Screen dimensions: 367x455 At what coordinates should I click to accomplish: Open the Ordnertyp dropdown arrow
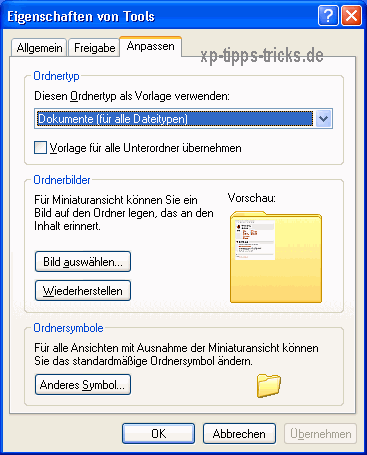click(x=323, y=118)
